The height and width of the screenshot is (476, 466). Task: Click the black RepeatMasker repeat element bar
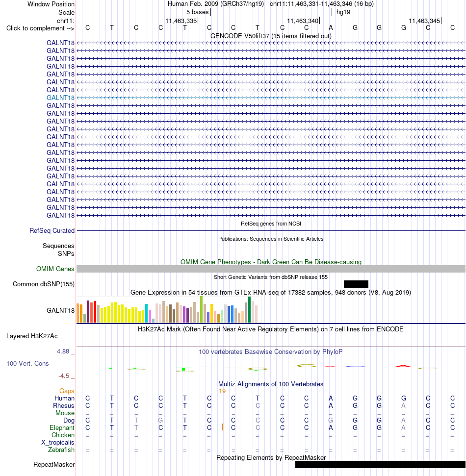click(380, 464)
